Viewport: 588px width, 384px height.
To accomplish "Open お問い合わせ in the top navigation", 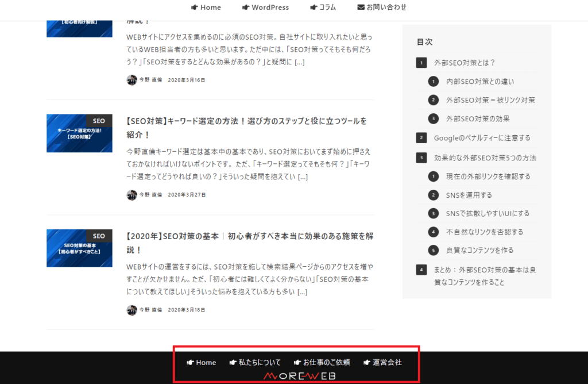I will point(386,7).
